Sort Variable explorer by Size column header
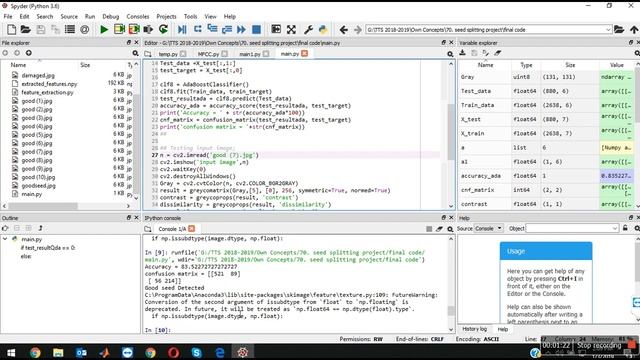Viewport: 640px width, 360px height. pyautogui.click(x=570, y=65)
